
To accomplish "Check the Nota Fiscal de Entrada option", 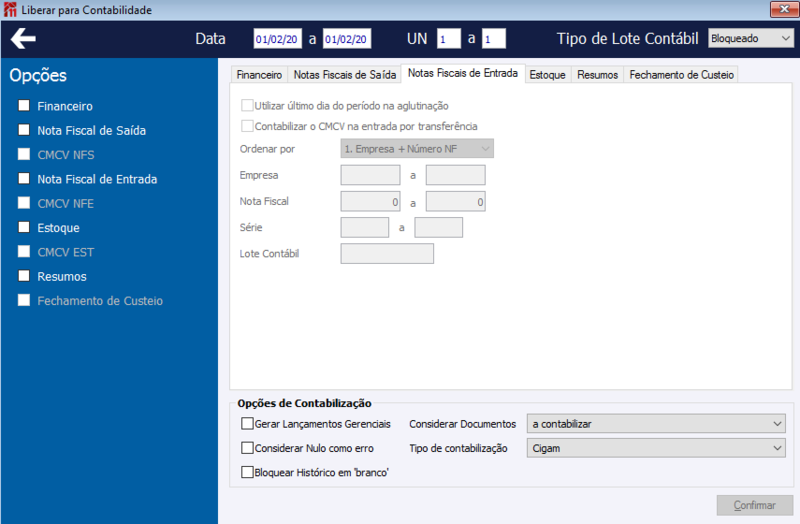I will pyautogui.click(x=24, y=179).
